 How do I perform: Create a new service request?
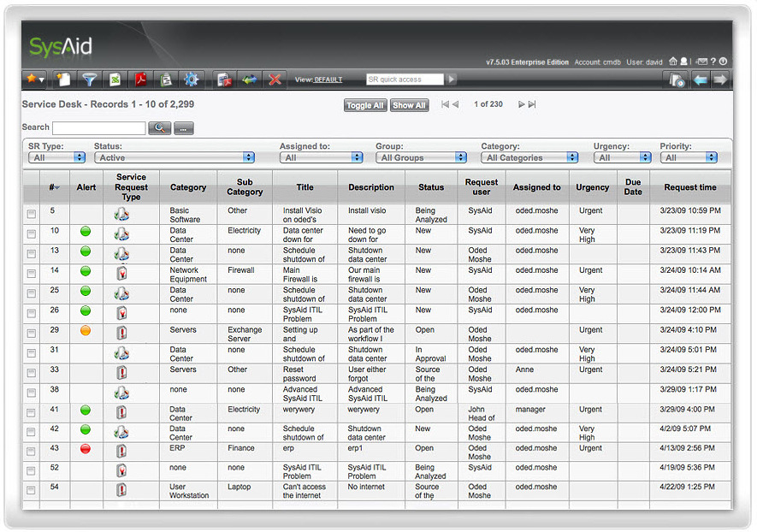pyautogui.click(x=63, y=80)
